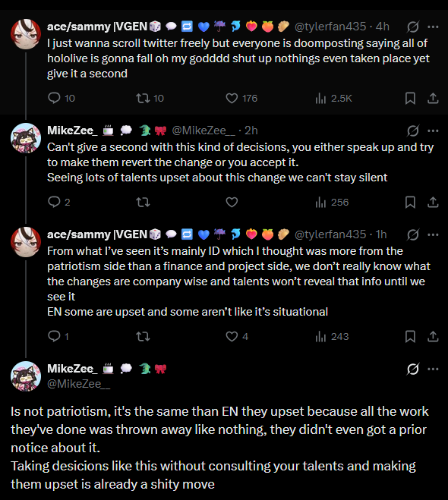Share the ace/sammy 1h reply

click(x=433, y=336)
